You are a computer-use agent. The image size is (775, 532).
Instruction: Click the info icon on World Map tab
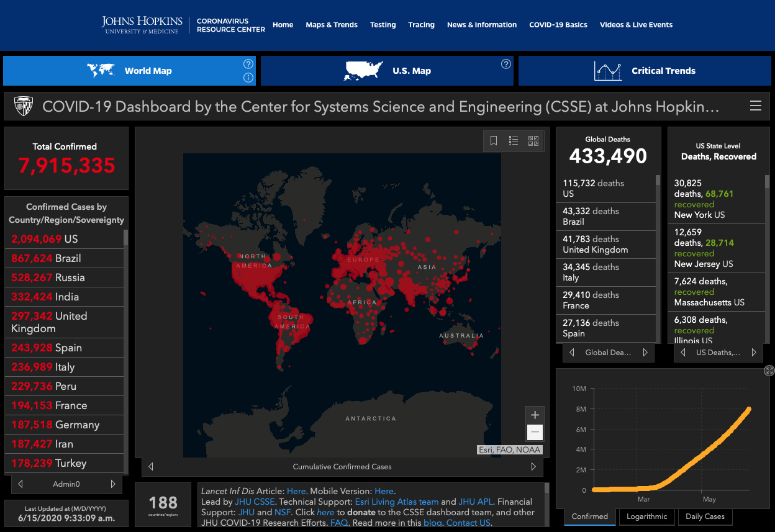point(248,78)
